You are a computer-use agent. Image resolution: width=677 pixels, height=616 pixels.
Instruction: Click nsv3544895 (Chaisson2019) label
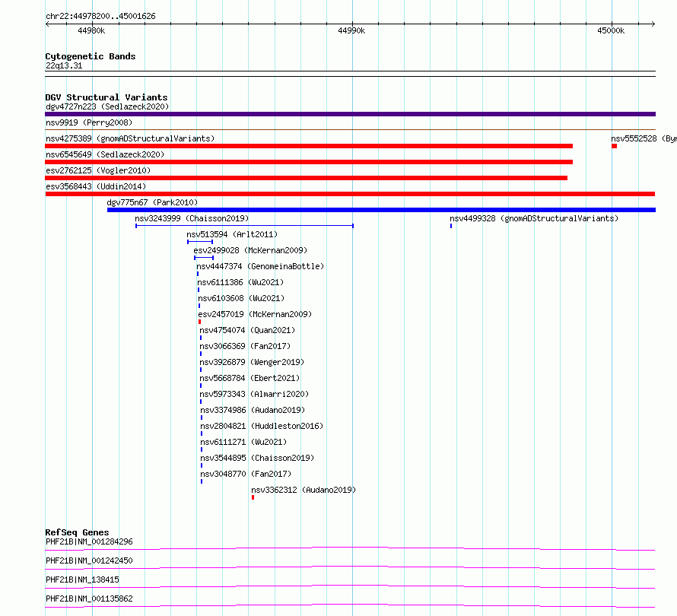tap(257, 458)
